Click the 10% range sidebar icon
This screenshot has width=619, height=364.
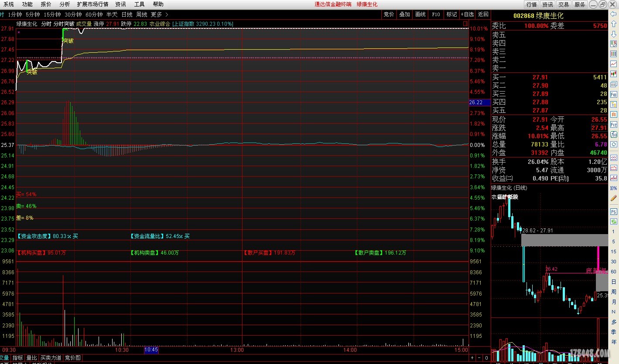613,188
